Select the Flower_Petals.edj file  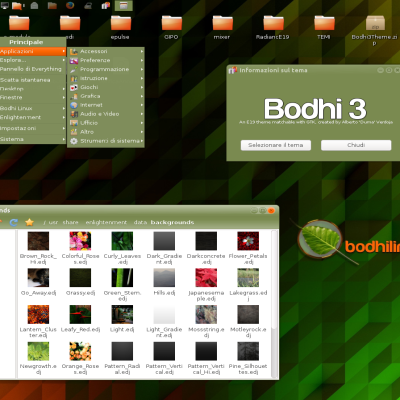click(248, 248)
